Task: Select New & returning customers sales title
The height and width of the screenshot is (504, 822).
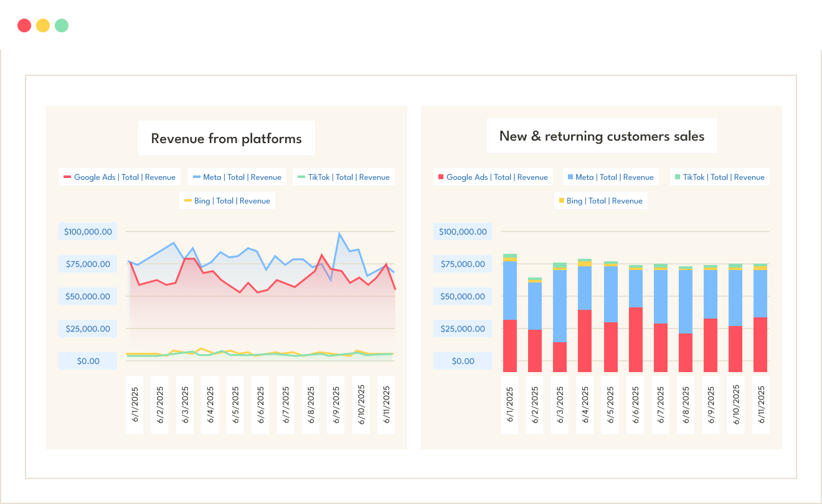Action: tap(602, 136)
